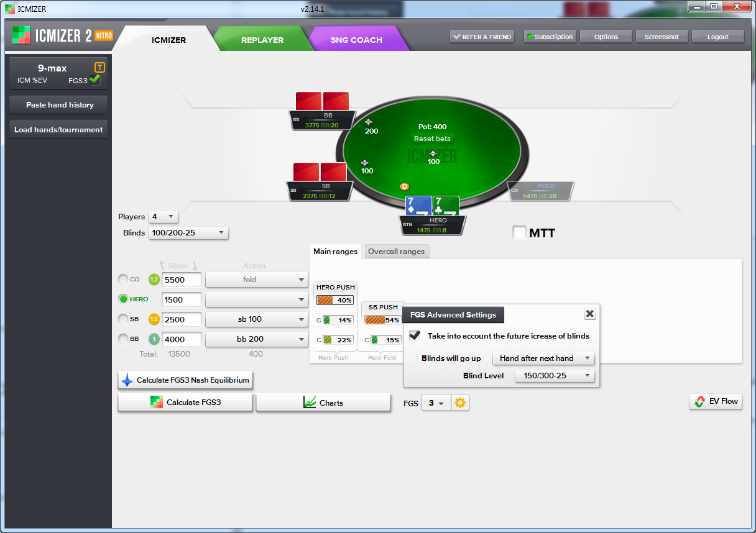Click the Calculate FGS3 button
The image size is (756, 533).
[185, 403]
